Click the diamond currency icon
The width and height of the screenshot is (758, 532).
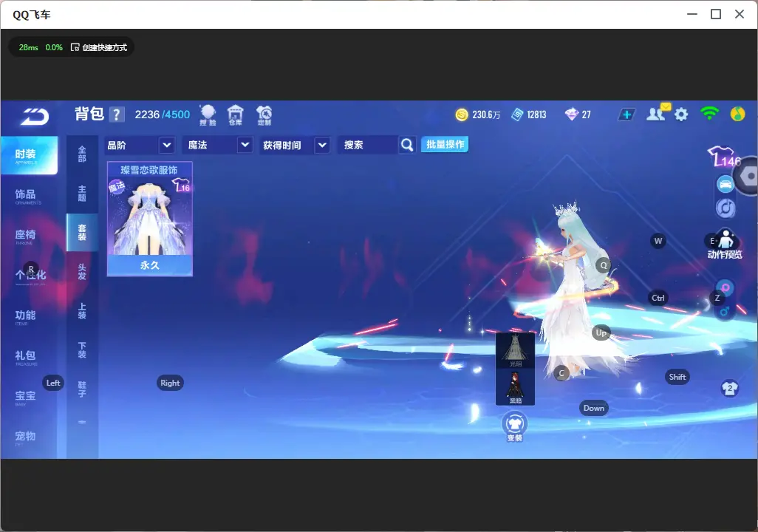571,115
